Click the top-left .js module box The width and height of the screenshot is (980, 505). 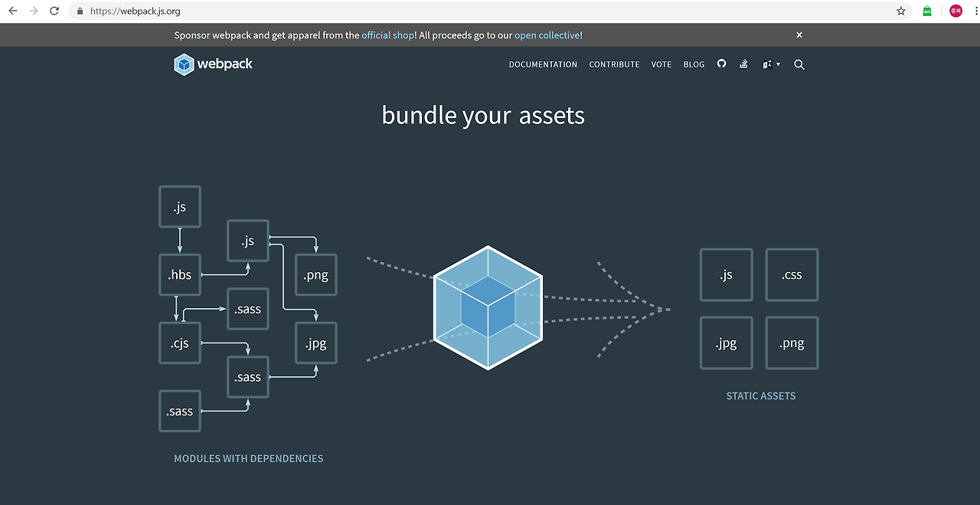pos(180,207)
